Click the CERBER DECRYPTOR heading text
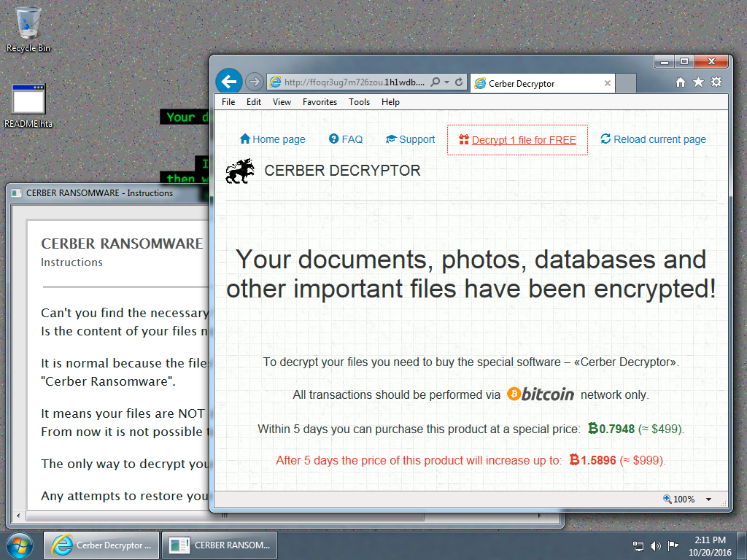747x560 pixels. pos(342,171)
